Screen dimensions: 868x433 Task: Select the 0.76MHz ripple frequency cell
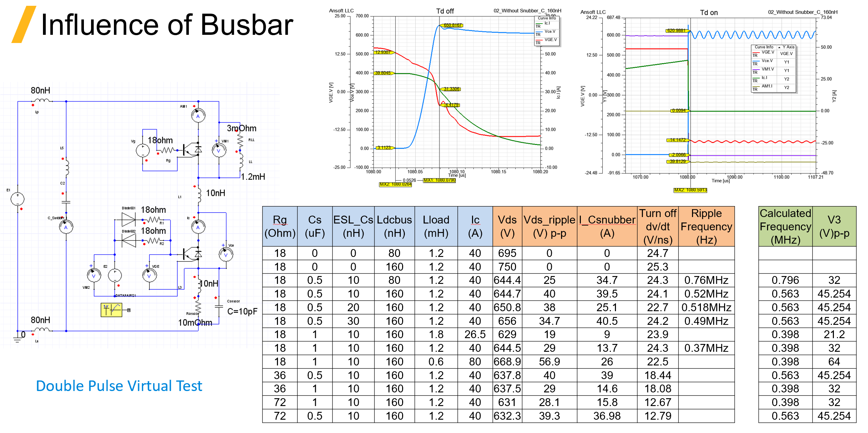(x=706, y=280)
